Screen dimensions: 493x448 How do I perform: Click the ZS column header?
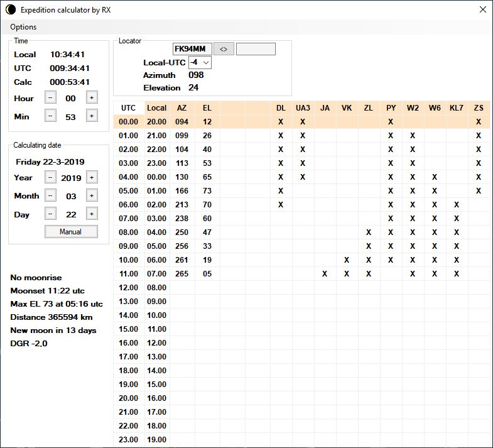point(479,107)
